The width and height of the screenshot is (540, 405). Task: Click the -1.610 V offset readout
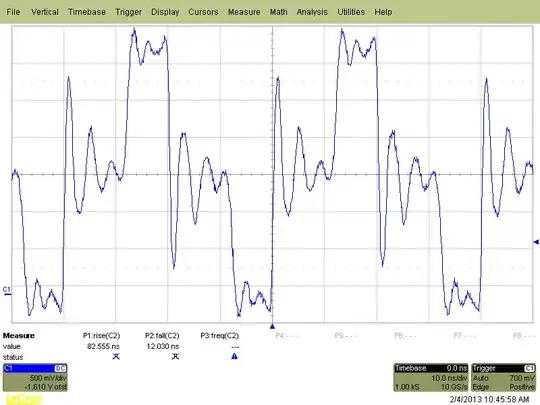click(x=46, y=387)
